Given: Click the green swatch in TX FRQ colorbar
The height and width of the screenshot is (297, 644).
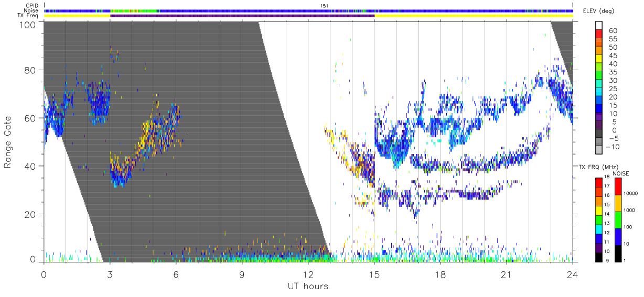Looking at the screenshot, I should click(598, 220).
